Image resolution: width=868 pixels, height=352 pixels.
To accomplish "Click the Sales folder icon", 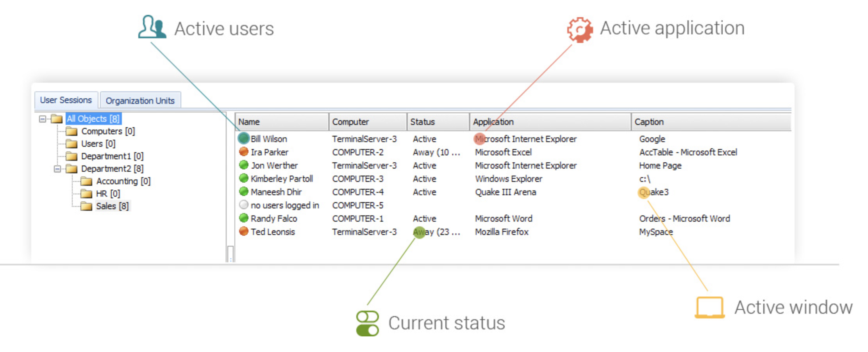I will tap(86, 206).
